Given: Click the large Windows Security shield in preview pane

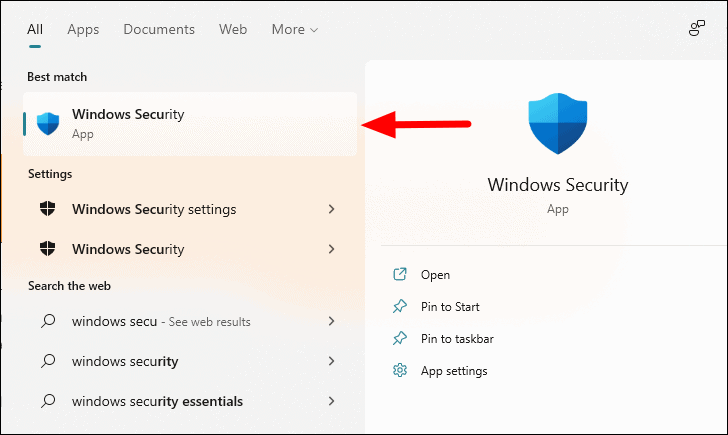Looking at the screenshot, I should (558, 123).
